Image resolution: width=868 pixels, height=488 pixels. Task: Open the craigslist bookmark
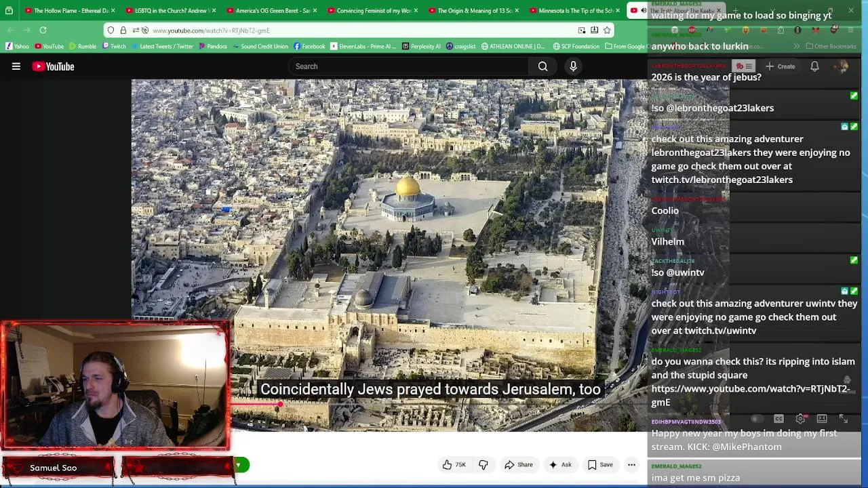click(x=461, y=46)
